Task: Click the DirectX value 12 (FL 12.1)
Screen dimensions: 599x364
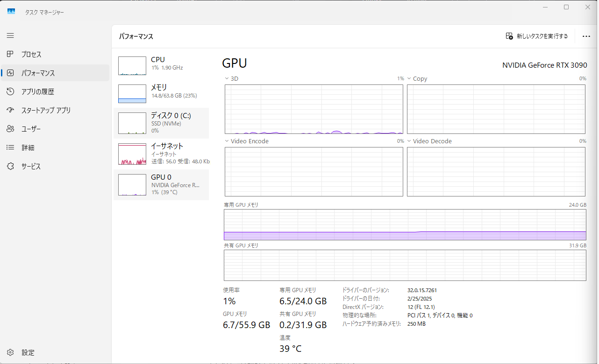Action: [x=421, y=307]
